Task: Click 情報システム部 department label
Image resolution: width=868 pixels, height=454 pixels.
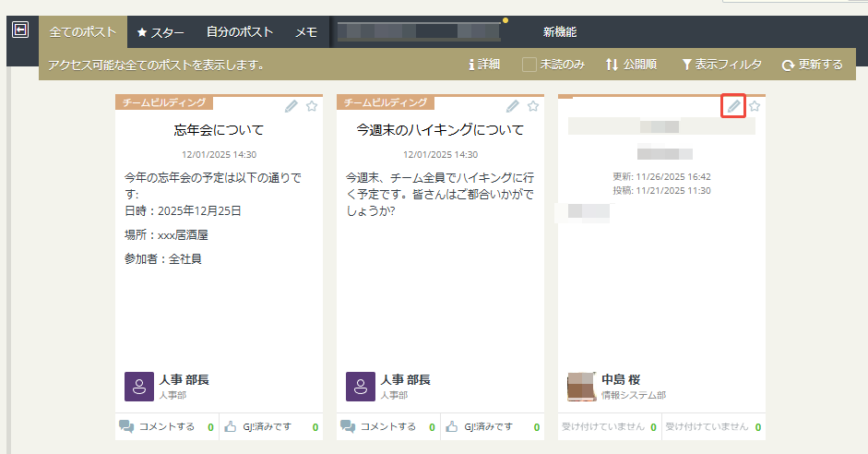Action: pos(634,395)
